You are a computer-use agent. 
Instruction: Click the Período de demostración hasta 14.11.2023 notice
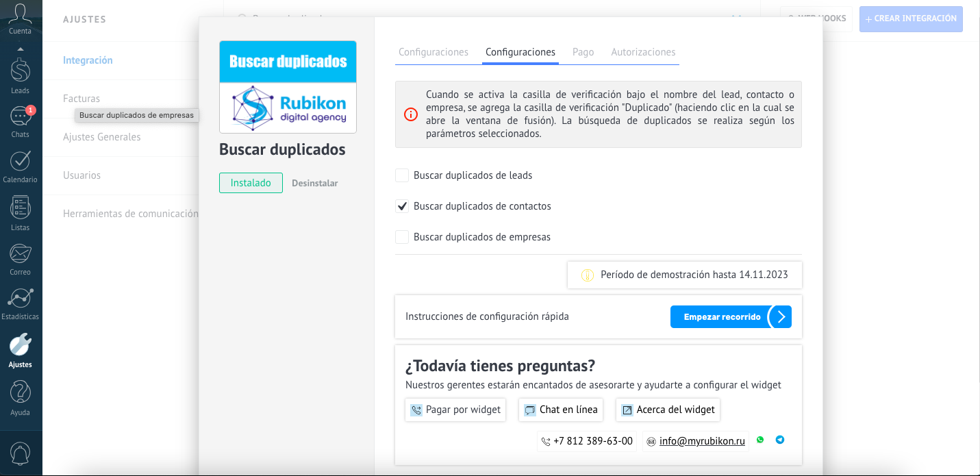click(x=685, y=275)
